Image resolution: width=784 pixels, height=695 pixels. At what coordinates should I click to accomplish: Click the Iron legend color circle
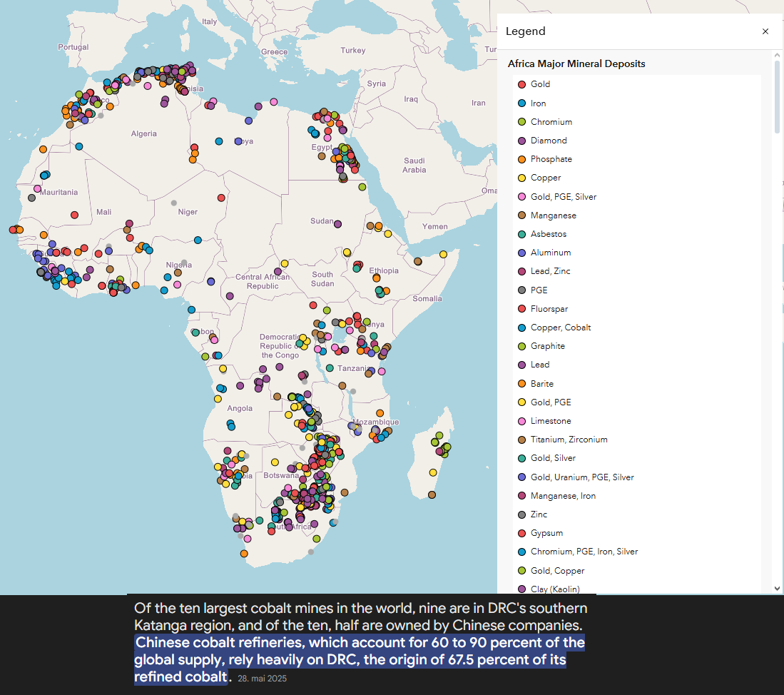[521, 103]
